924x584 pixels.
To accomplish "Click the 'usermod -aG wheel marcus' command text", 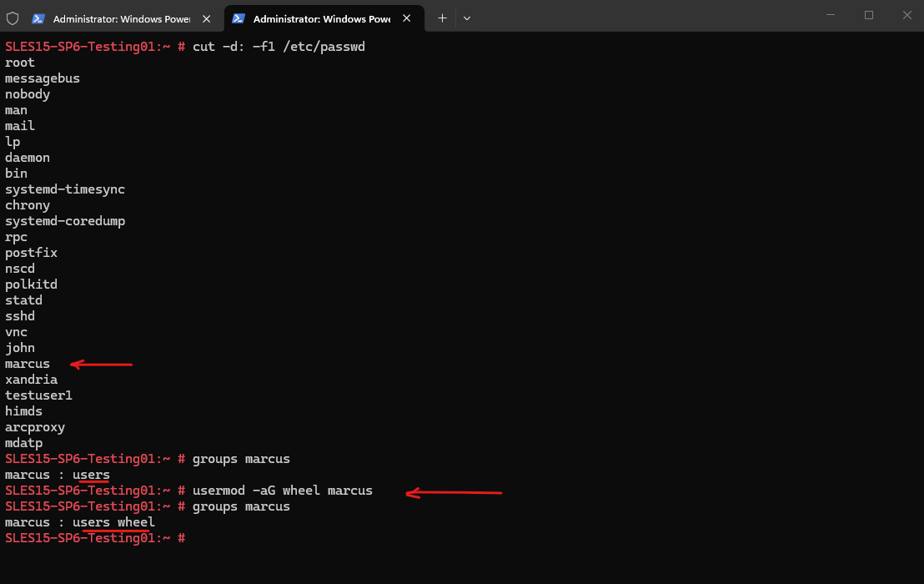I will [282, 491].
